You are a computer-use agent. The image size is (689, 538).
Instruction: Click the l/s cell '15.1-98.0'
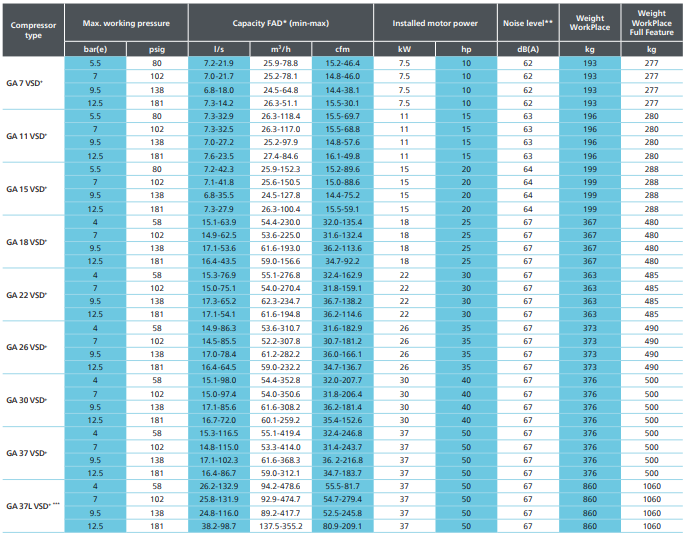pyautogui.click(x=219, y=380)
